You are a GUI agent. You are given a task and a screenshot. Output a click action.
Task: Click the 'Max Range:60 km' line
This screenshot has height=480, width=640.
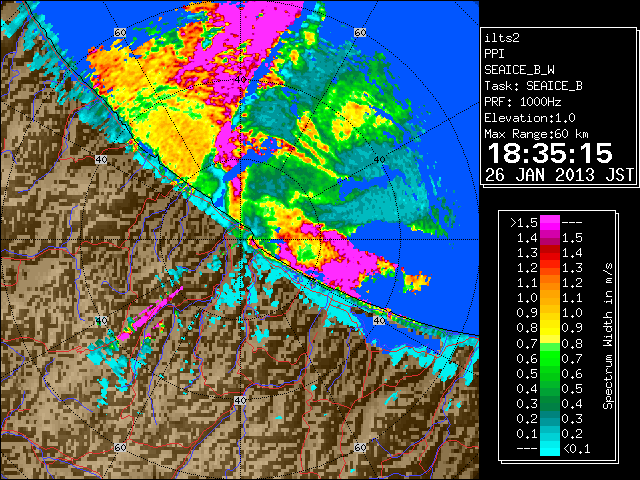coord(536,134)
